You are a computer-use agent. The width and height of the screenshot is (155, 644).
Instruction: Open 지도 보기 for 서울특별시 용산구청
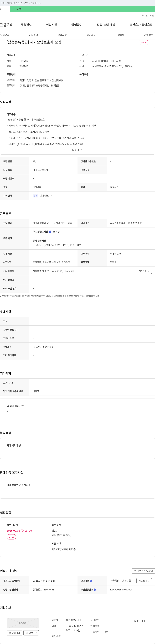point(144,581)
